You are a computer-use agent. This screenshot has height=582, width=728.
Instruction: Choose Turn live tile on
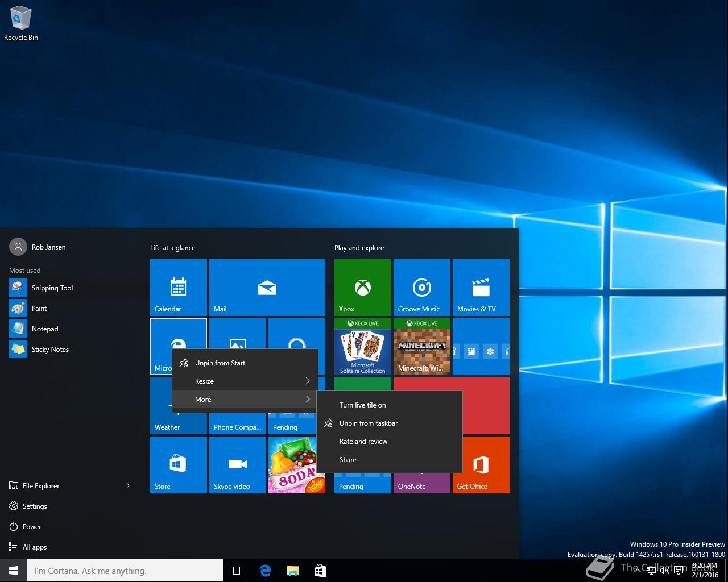(x=389, y=405)
